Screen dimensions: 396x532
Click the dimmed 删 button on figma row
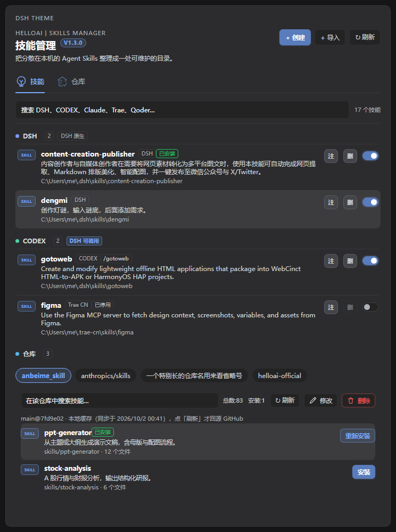coord(350,307)
